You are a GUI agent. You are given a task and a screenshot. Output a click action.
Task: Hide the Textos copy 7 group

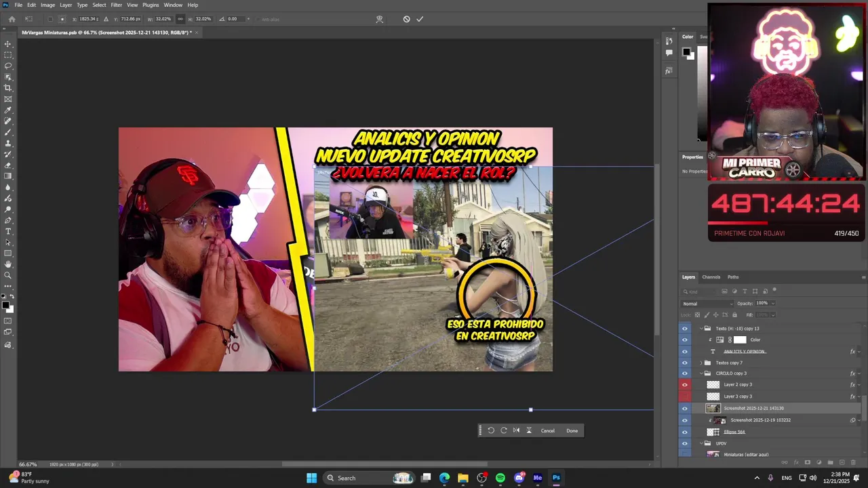[684, 363]
